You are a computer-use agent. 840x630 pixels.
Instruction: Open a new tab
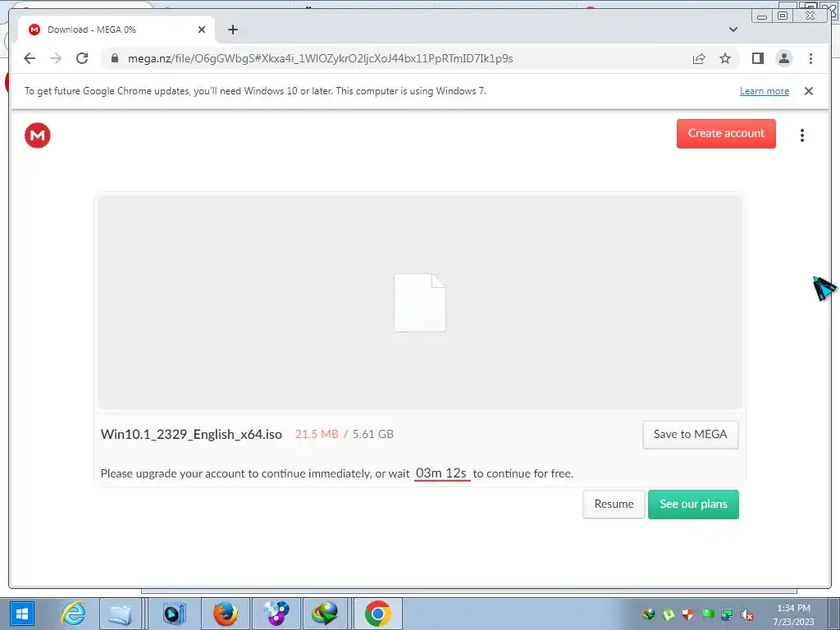[232, 30]
